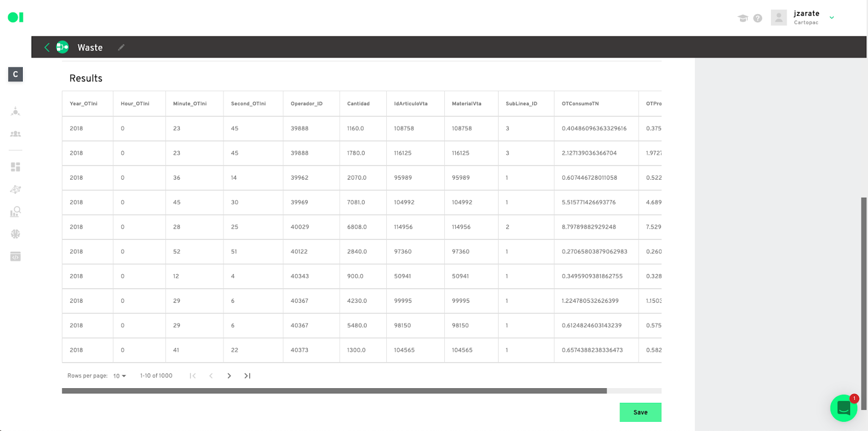Expand the jzarate account dropdown
This screenshot has width=868, height=431.
click(832, 18)
